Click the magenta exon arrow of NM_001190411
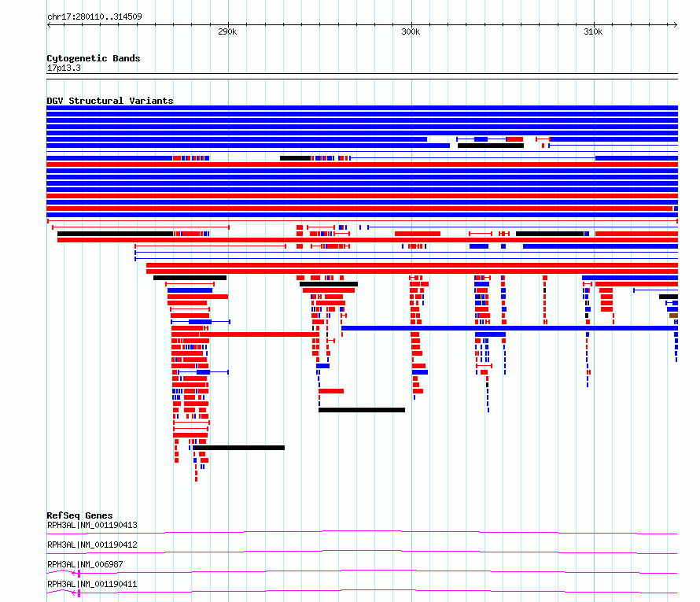Image resolution: width=700 pixels, height=602 pixels. 76,593
